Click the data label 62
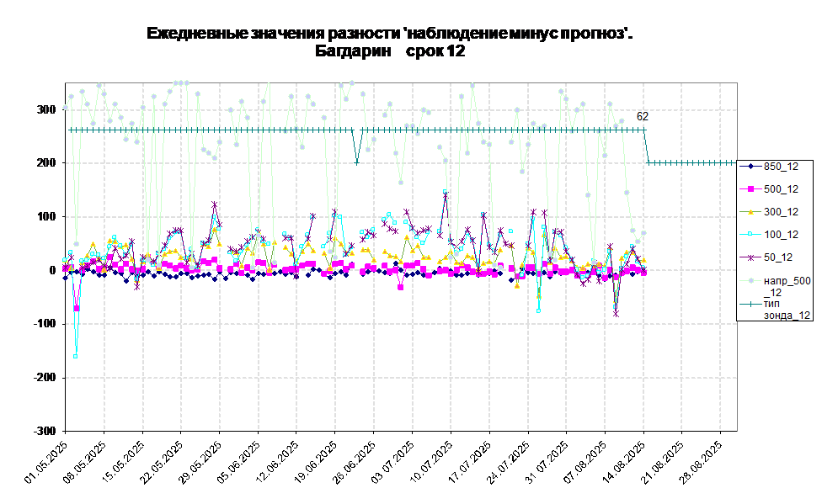Screen dimensions: 822x504 (x=643, y=117)
